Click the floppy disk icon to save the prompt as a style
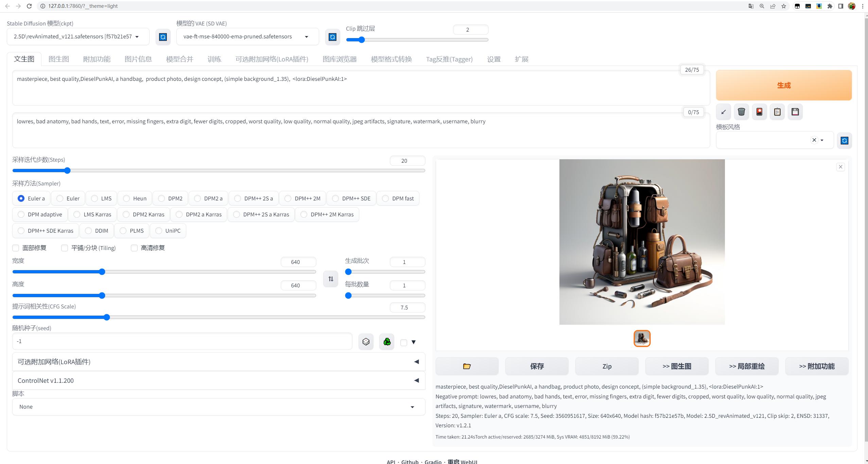The width and height of the screenshot is (868, 464). (795, 112)
